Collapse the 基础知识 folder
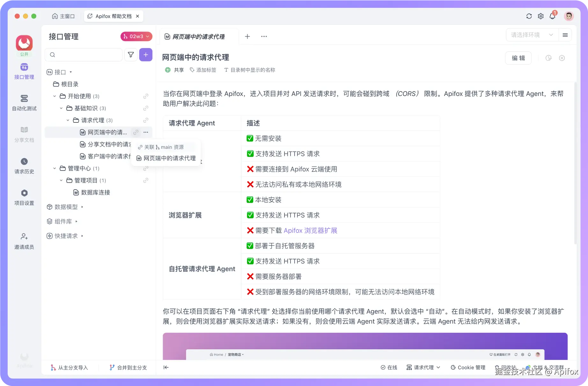The image size is (588, 386). click(61, 108)
